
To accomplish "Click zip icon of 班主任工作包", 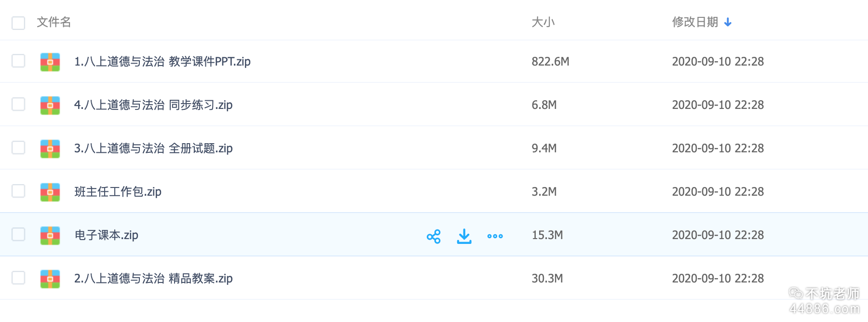I will point(50,192).
